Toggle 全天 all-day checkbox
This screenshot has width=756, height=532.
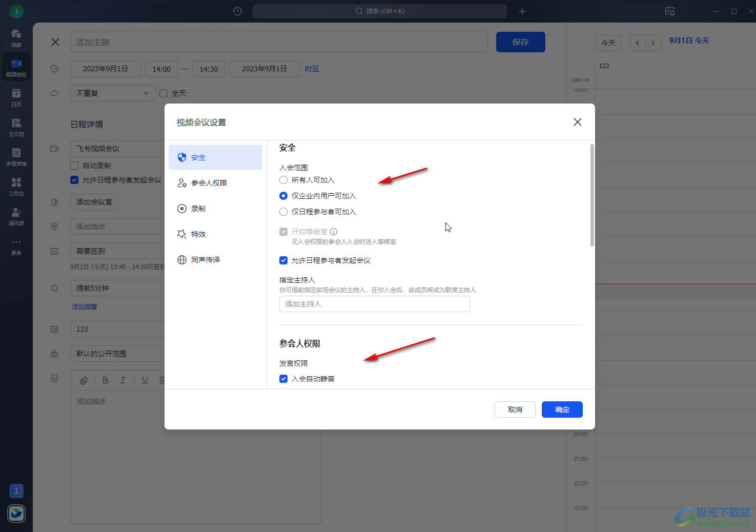point(164,93)
